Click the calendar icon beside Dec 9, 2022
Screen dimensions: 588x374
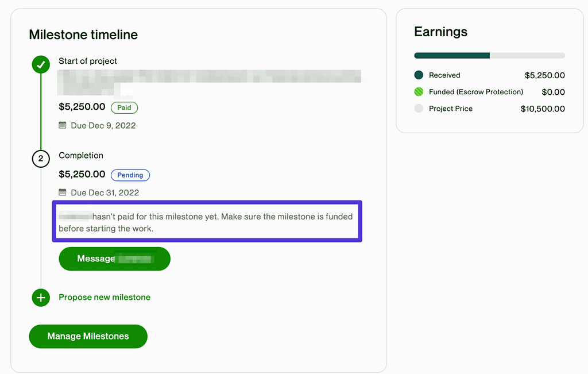pyautogui.click(x=62, y=125)
